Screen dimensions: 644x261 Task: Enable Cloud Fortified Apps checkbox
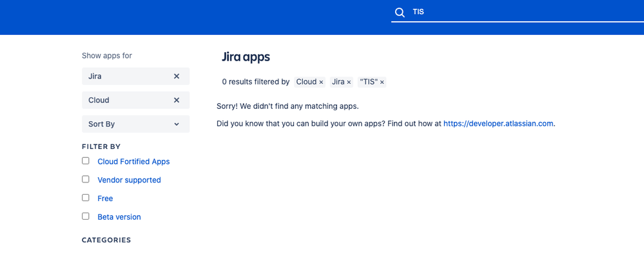coord(86,161)
